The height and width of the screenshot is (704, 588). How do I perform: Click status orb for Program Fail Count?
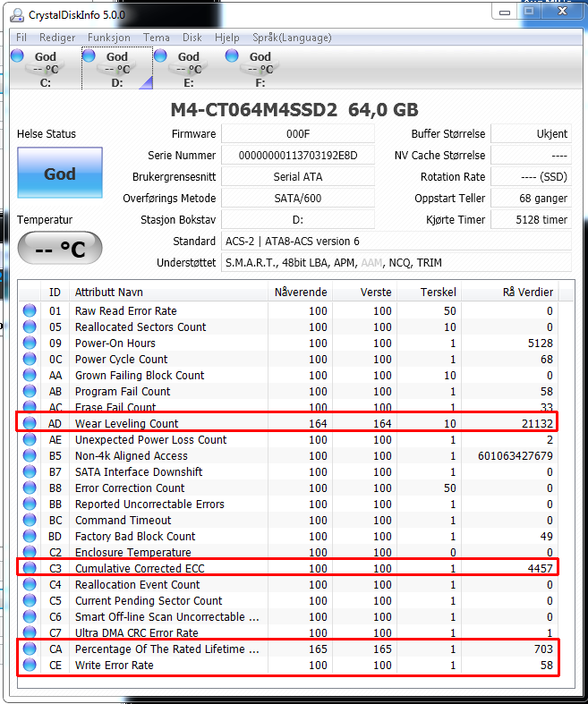(x=30, y=392)
